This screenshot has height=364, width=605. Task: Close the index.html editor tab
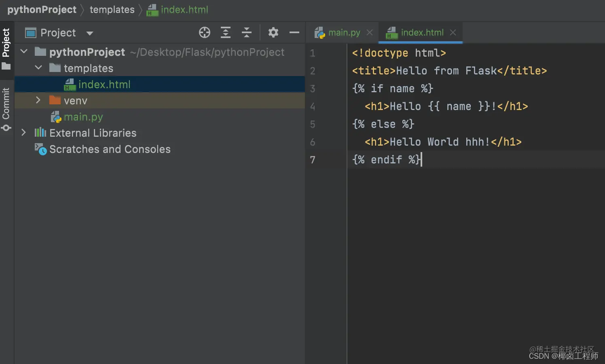click(x=453, y=32)
